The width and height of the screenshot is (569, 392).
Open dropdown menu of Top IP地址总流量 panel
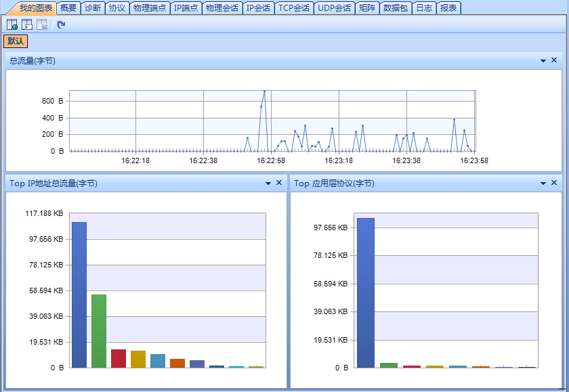click(x=268, y=183)
